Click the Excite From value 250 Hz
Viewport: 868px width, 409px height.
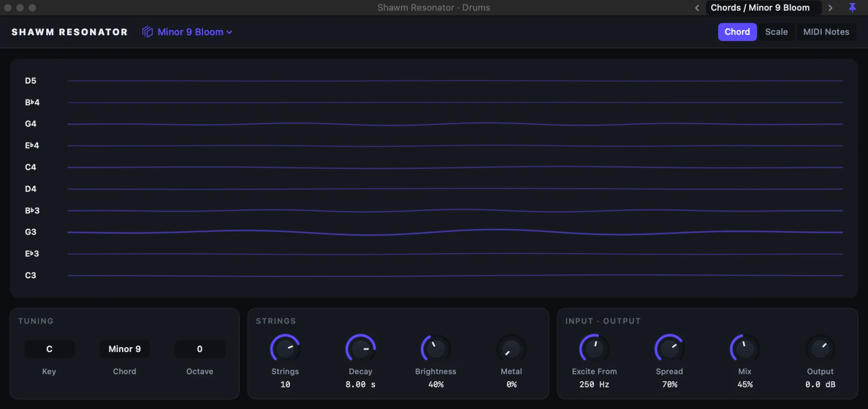(594, 384)
